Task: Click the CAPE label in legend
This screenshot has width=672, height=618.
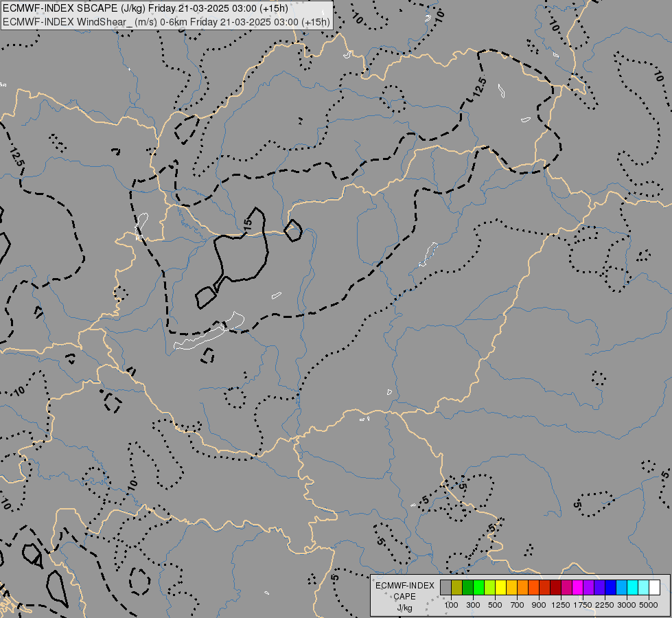Action: click(x=404, y=597)
